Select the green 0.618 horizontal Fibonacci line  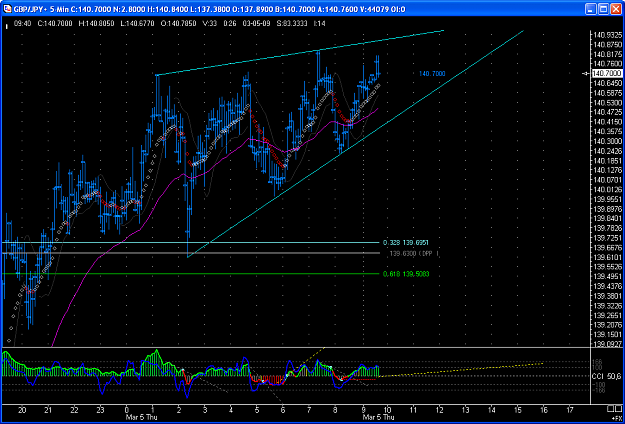point(191,274)
